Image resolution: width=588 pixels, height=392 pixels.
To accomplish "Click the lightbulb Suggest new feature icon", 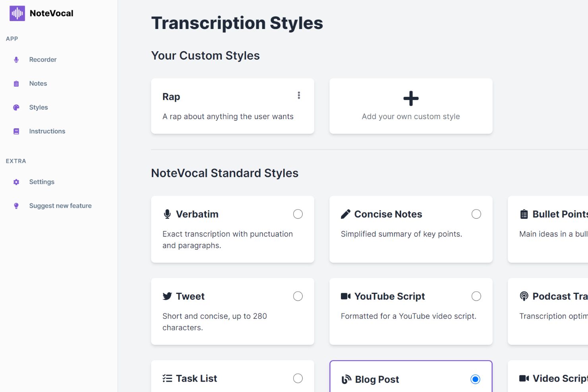I will click(x=16, y=206).
